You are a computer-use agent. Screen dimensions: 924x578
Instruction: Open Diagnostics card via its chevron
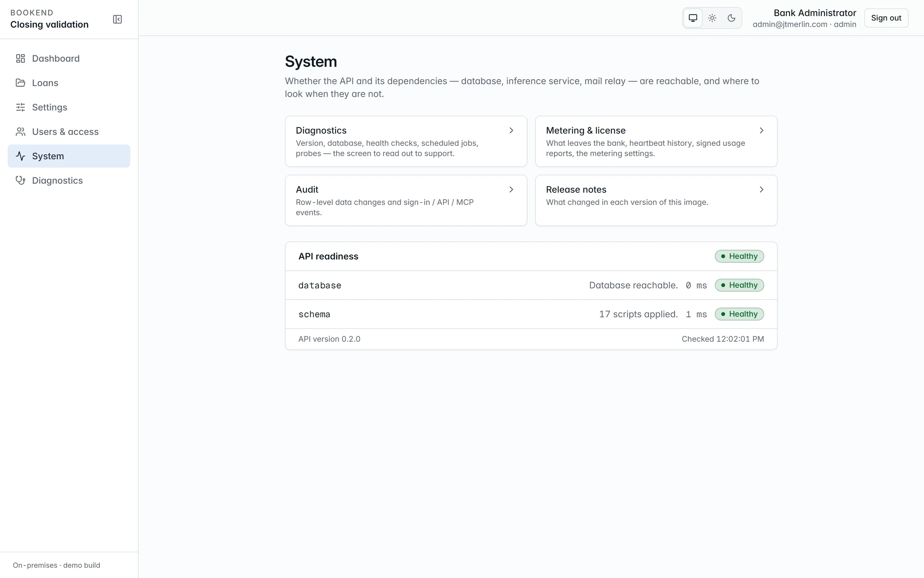[511, 130]
